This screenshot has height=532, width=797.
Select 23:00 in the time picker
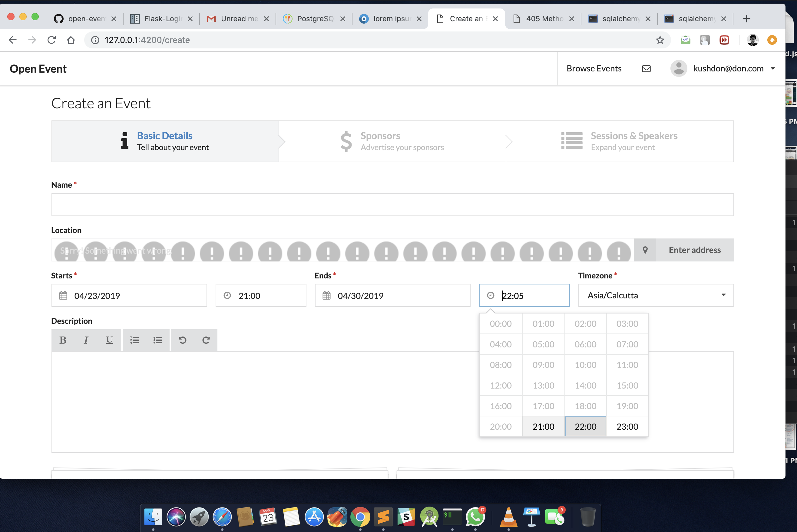(627, 426)
